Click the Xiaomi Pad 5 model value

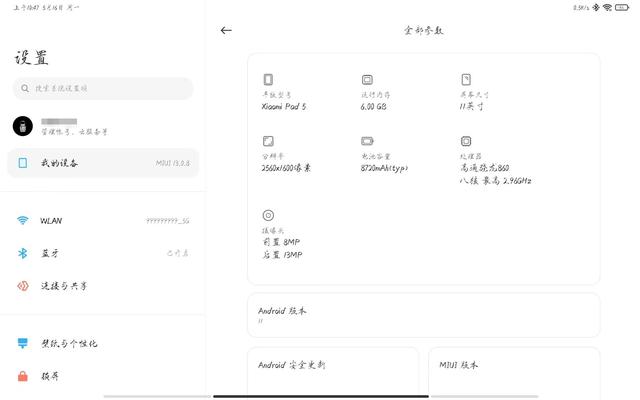point(284,107)
